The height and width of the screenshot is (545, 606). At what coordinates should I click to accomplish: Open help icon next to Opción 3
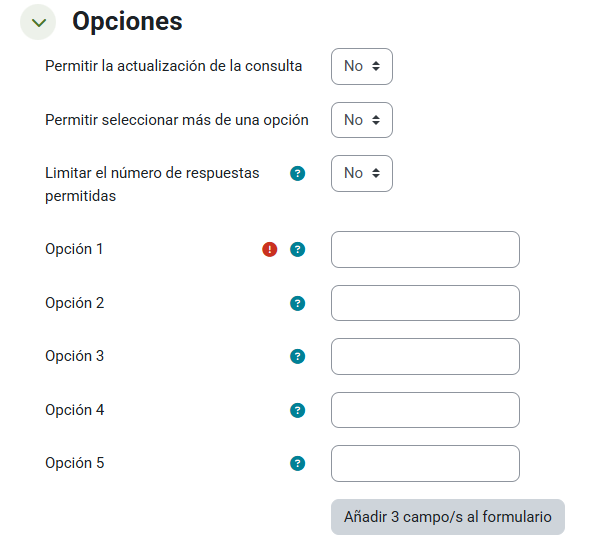[297, 356]
